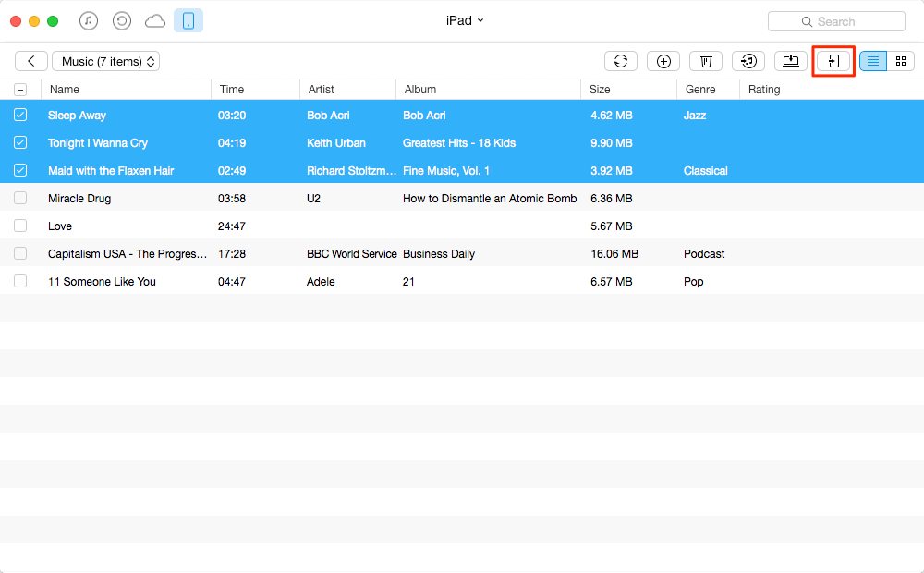Click album Greatest Hits - 18 Kids

[x=459, y=143]
